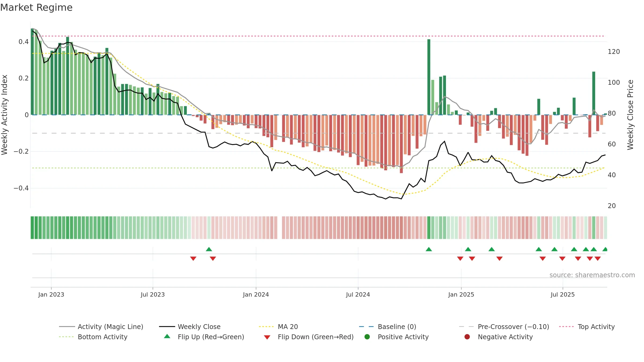Click the source: sharemaestro.com text
644x362 pixels.
[592, 275]
